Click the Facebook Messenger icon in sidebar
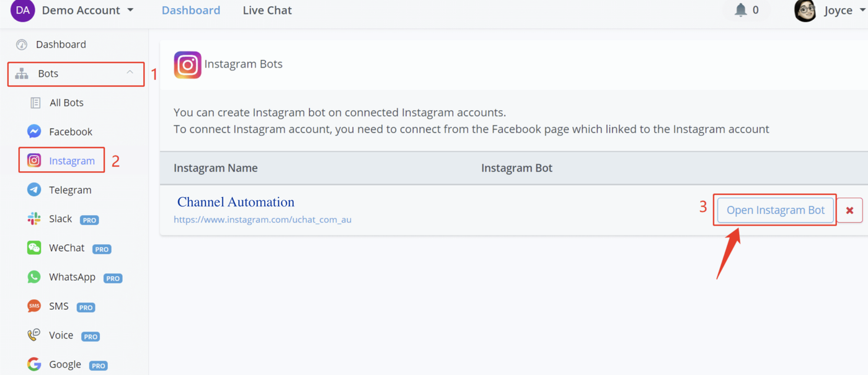This screenshot has width=868, height=375. 34,131
